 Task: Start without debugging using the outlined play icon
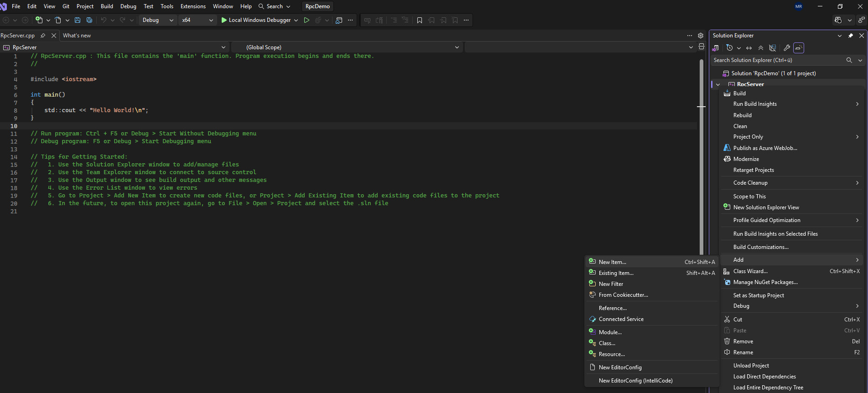tap(307, 20)
